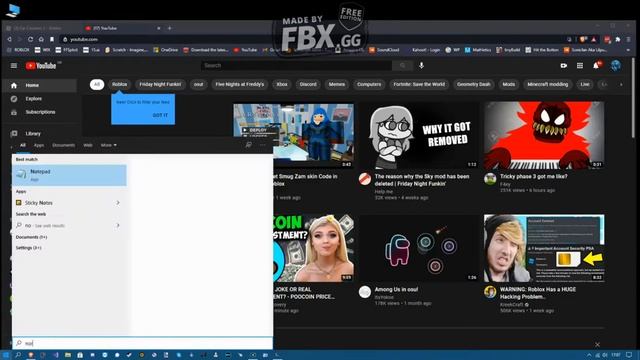Open File Explorer from the taskbar
This screenshot has height=360, width=640.
68,355
